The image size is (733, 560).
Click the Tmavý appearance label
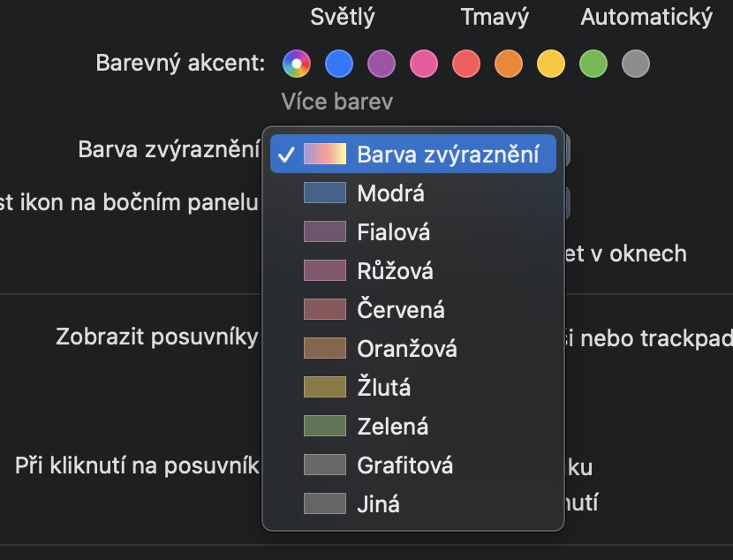tap(495, 17)
